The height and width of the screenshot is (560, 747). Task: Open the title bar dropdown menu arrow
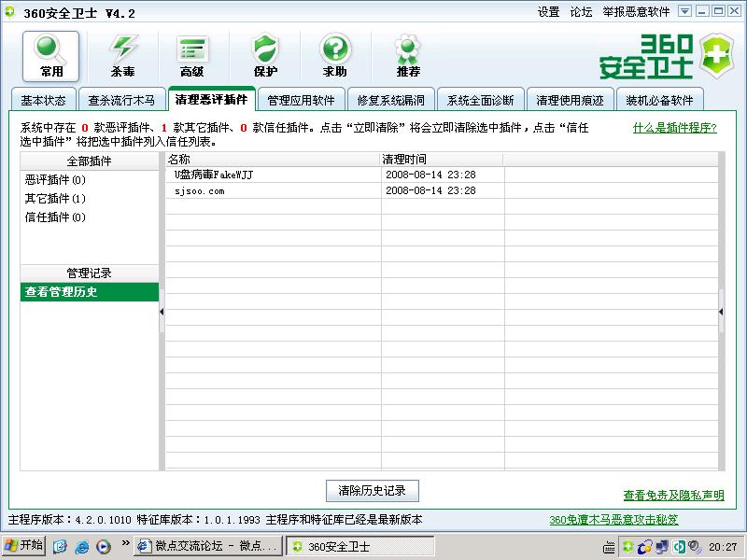pos(684,11)
